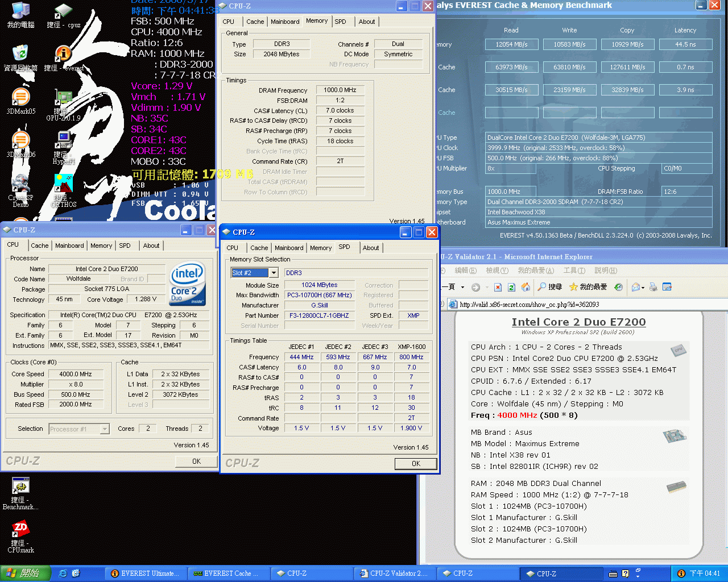Launch the HyperPI desktop shortcut

(x=63, y=147)
